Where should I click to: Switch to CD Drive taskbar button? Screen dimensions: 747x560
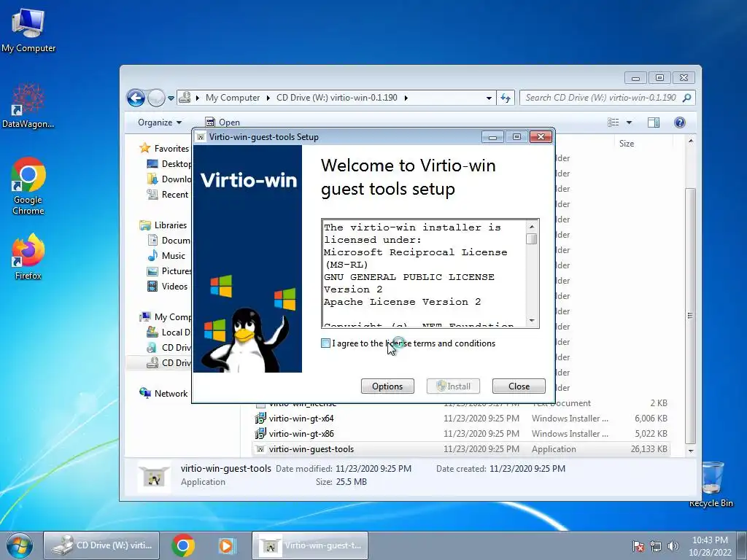click(101, 545)
